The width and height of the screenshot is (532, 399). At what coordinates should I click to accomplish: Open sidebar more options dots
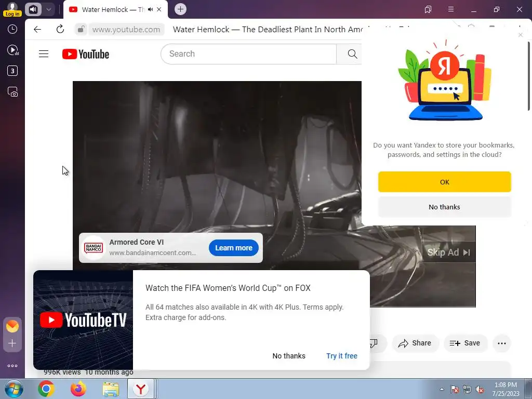tap(12, 366)
